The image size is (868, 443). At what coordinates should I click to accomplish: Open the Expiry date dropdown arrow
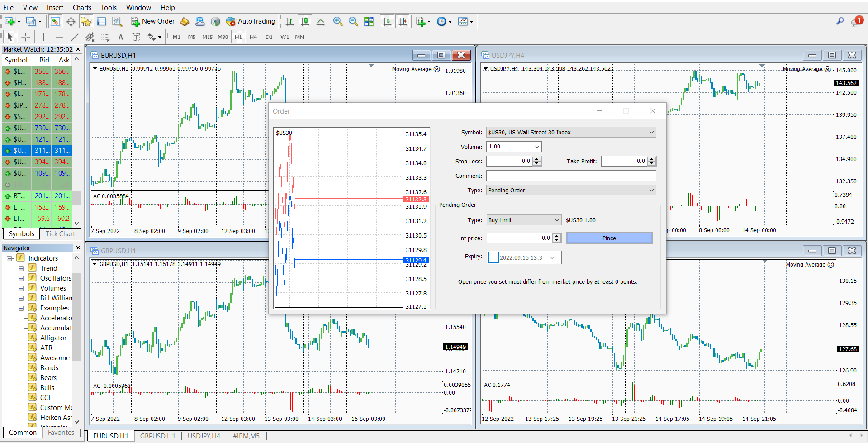pos(552,258)
